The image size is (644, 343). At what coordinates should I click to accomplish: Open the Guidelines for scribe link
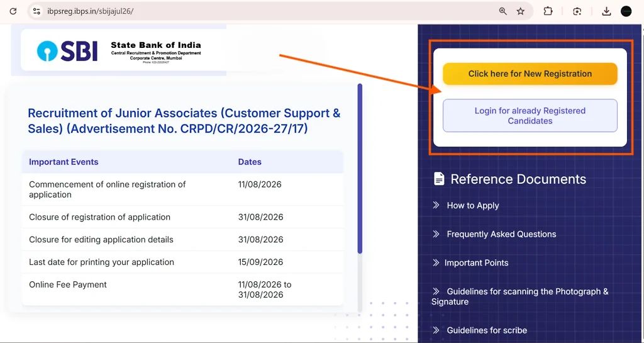pos(487,330)
